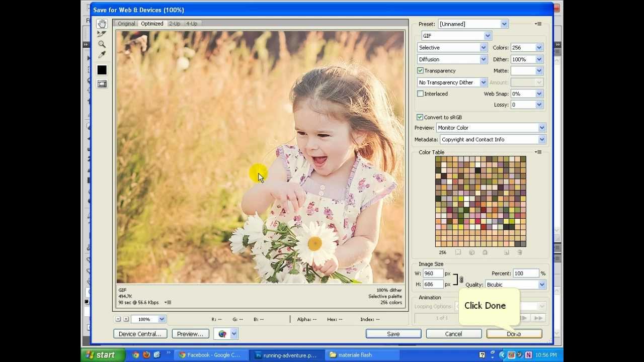Click the Matte color dropdown swatch
The width and height of the screenshot is (644, 362).
click(x=527, y=71)
